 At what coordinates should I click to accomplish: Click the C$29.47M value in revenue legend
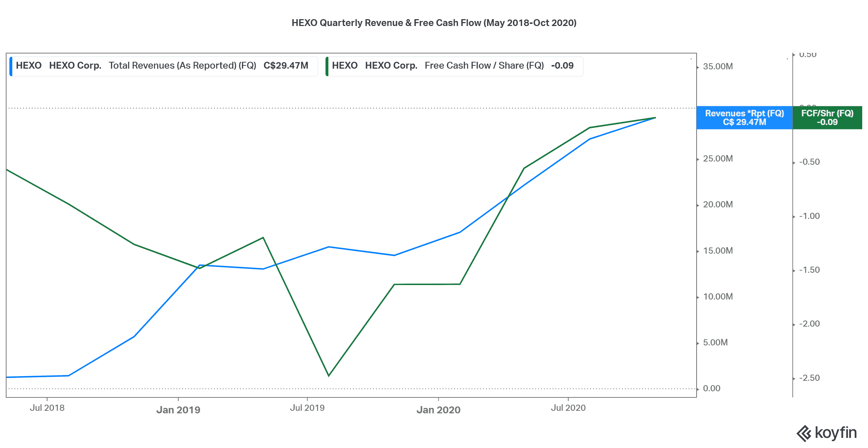286,66
